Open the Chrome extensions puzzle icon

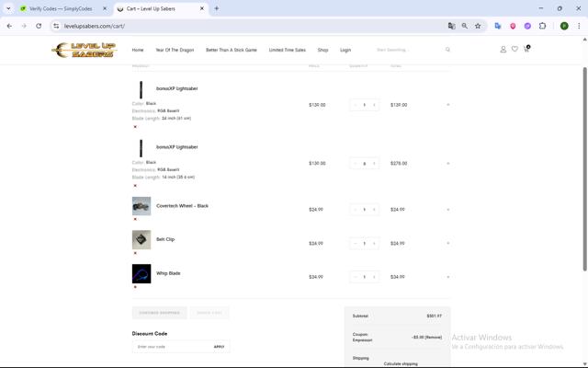pos(542,26)
